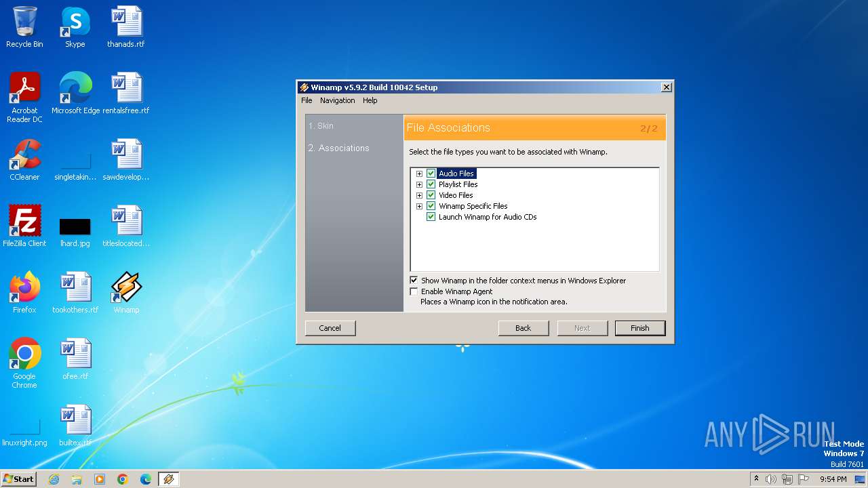Expand the Video Files tree node
868x488 pixels.
419,195
